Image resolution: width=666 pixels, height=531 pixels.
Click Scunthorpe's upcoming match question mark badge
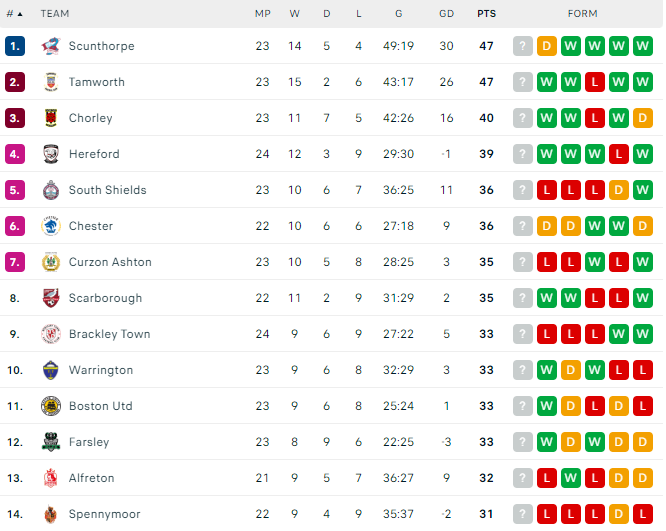523,46
